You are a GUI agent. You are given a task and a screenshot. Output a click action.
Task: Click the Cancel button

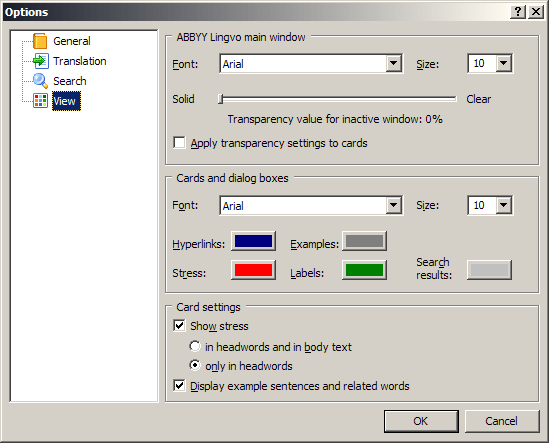(x=502, y=421)
